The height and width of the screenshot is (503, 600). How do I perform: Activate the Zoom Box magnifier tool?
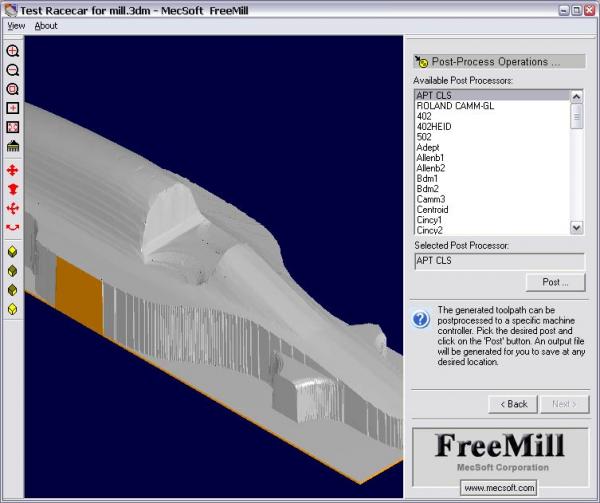pyautogui.click(x=13, y=89)
